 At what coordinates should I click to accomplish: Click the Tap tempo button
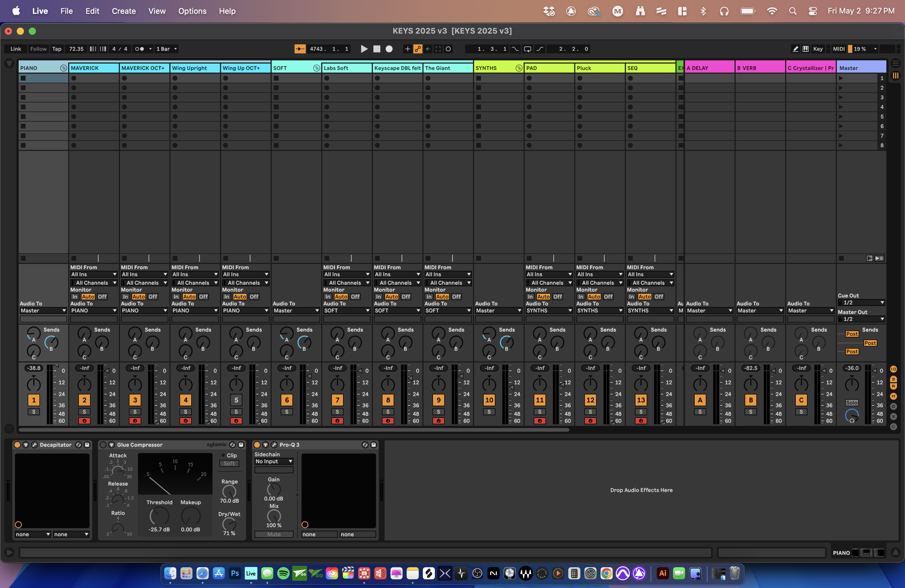click(57, 49)
